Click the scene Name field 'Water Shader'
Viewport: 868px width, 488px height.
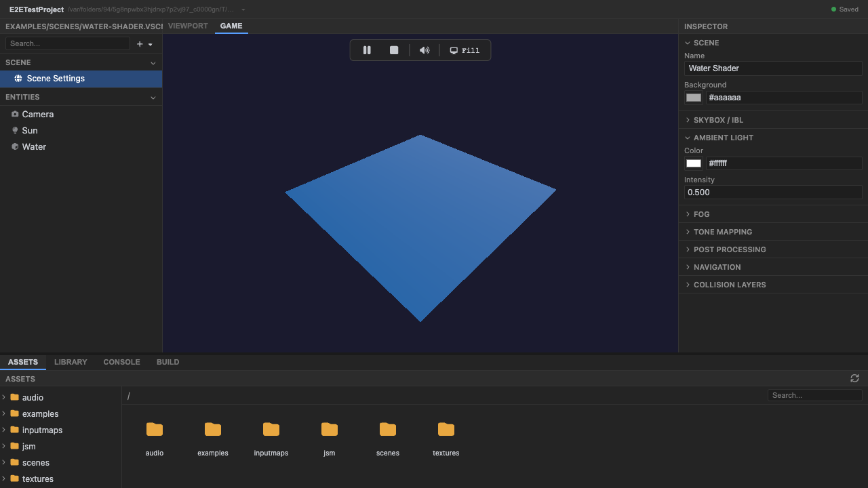[773, 68]
